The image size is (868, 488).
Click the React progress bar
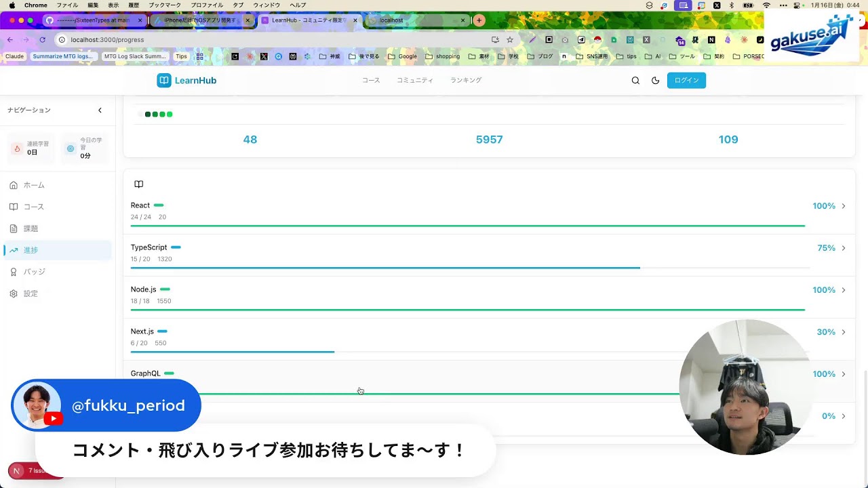coord(468,226)
